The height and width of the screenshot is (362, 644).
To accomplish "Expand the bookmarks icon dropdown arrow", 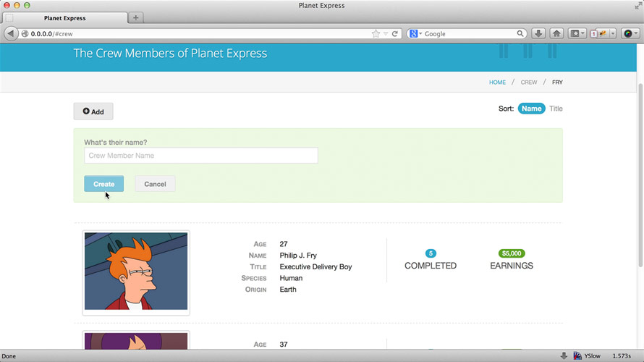I will [582, 34].
